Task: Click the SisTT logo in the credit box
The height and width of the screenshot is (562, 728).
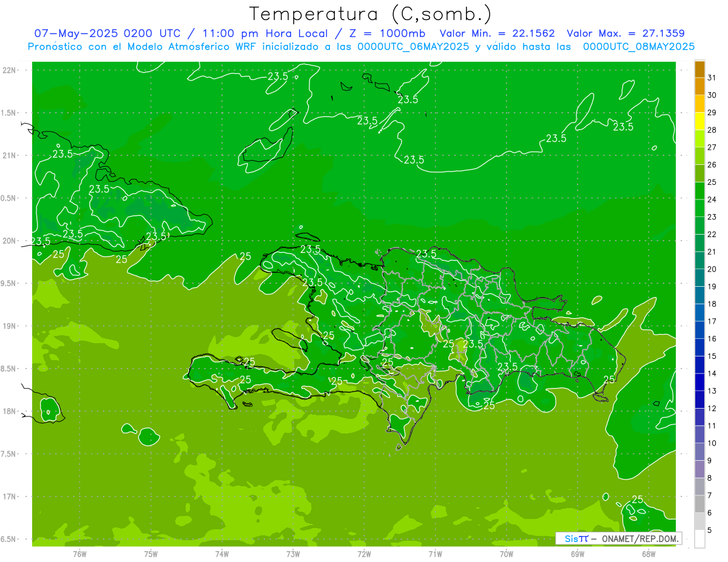Action: click(x=576, y=538)
